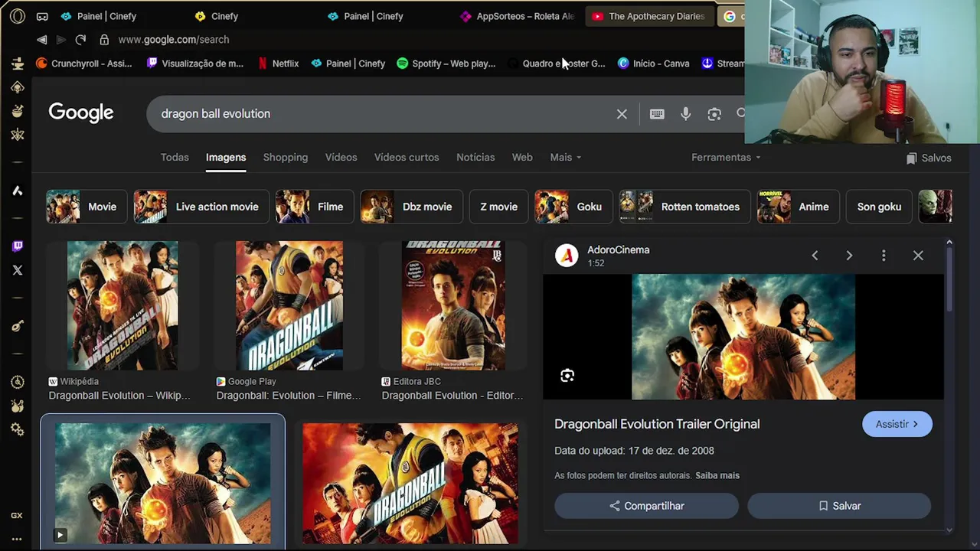Click the GX logo at sidebar bottom
This screenshot has height=551, width=980.
click(x=17, y=516)
